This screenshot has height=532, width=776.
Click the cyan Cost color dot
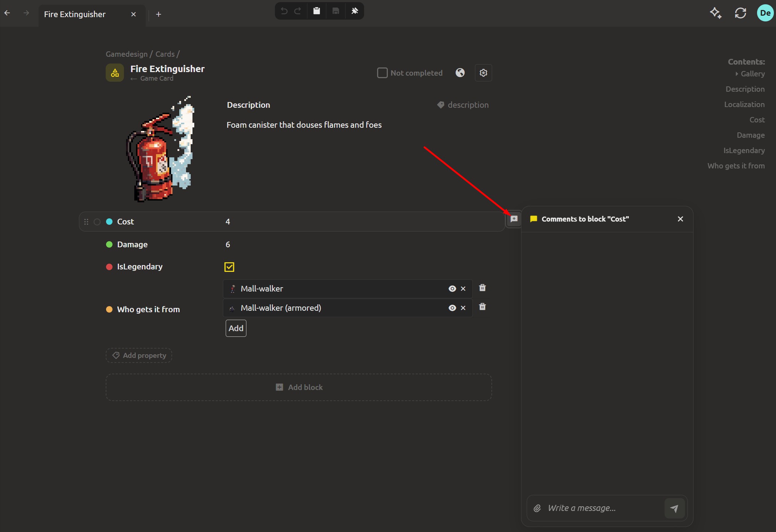[109, 222]
